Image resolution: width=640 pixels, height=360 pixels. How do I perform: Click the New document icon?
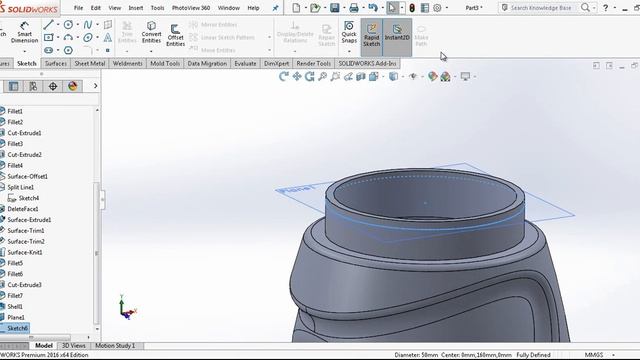point(296,8)
